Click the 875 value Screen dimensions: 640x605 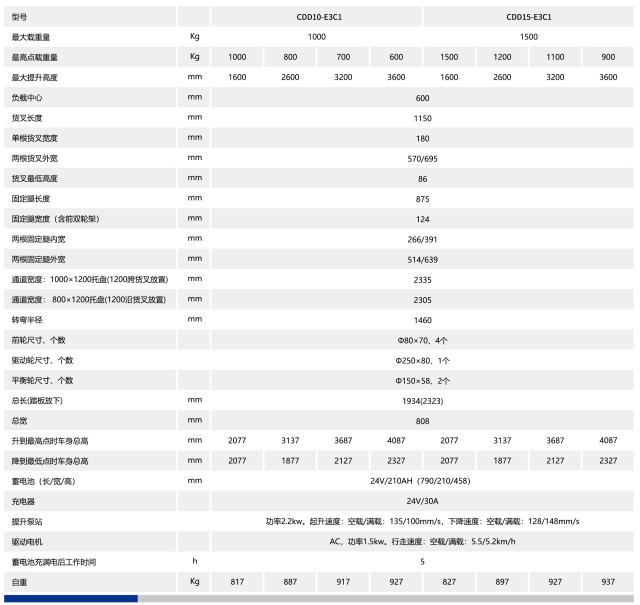[x=422, y=199]
